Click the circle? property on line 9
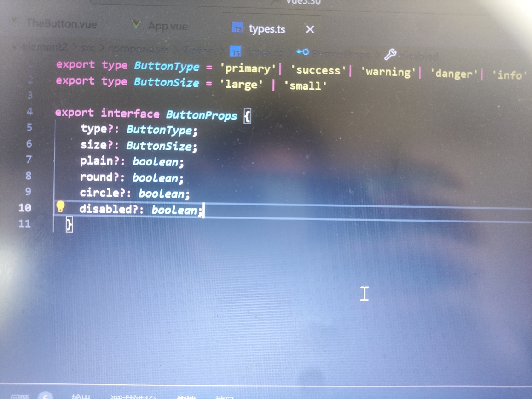The width and height of the screenshot is (532, 399). (x=103, y=193)
